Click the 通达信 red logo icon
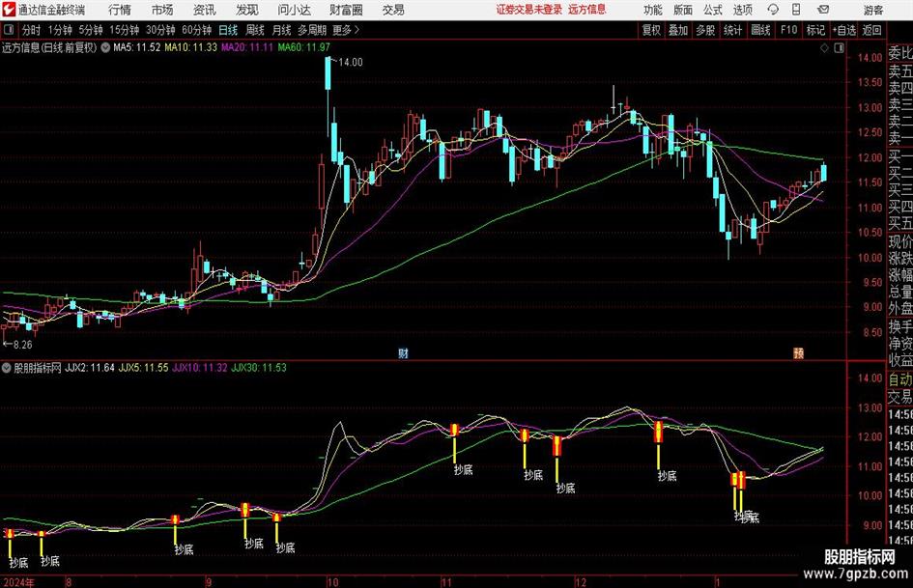Viewport: 913px width, 588px height. (x=8, y=10)
